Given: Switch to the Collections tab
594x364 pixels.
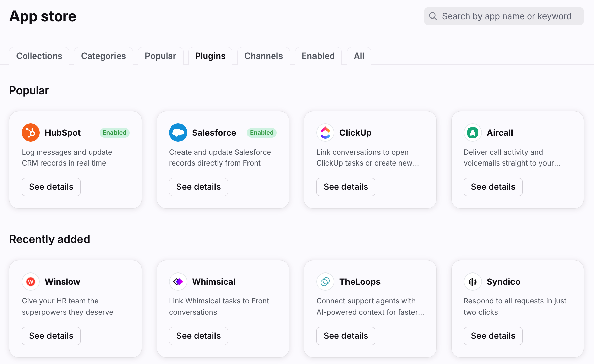Looking at the screenshot, I should coord(39,56).
